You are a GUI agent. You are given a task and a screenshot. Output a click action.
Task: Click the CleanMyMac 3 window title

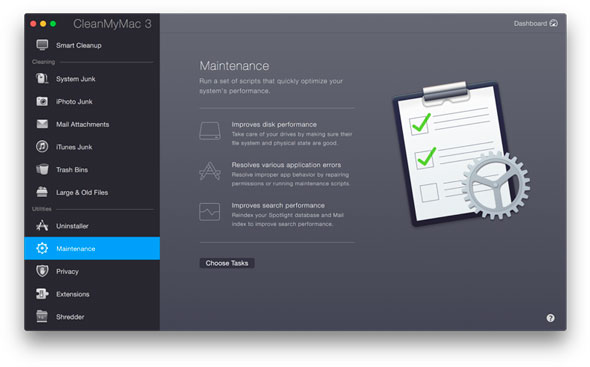tap(112, 24)
